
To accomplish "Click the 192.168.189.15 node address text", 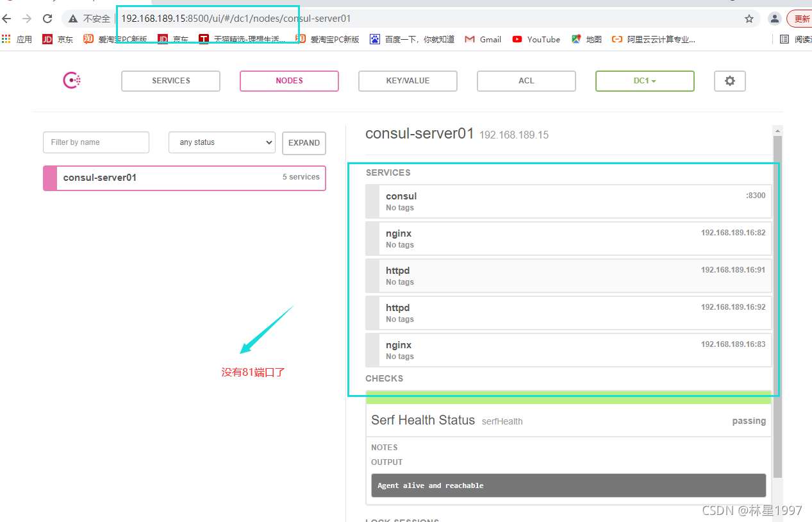I will 514,135.
